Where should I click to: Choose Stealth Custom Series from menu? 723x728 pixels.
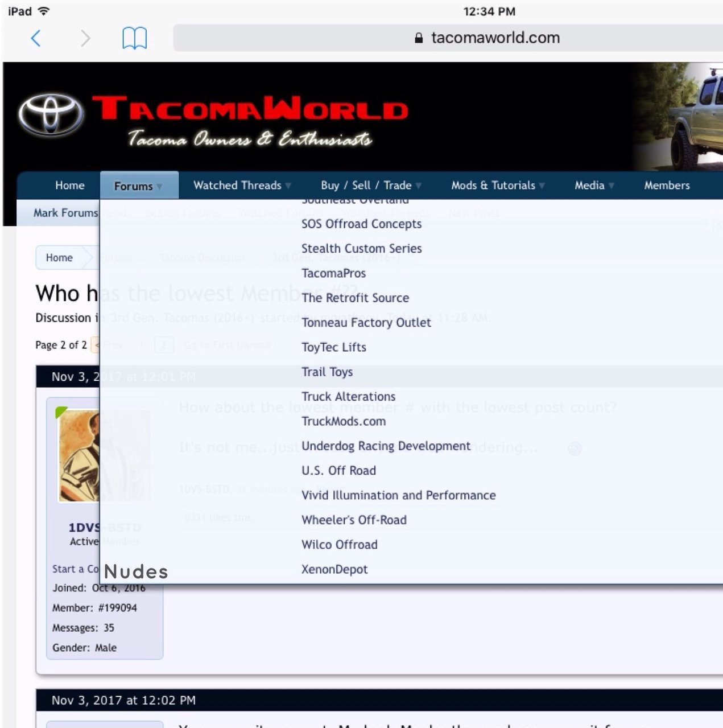tap(361, 249)
